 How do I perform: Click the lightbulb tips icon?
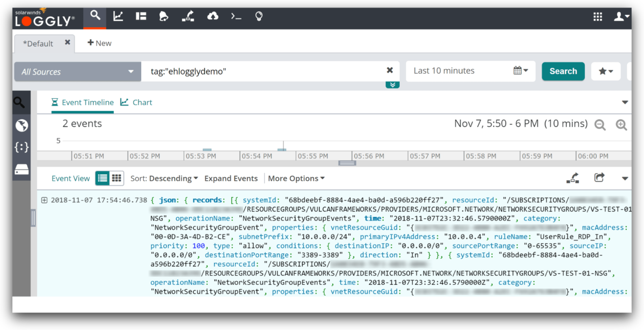click(x=258, y=16)
